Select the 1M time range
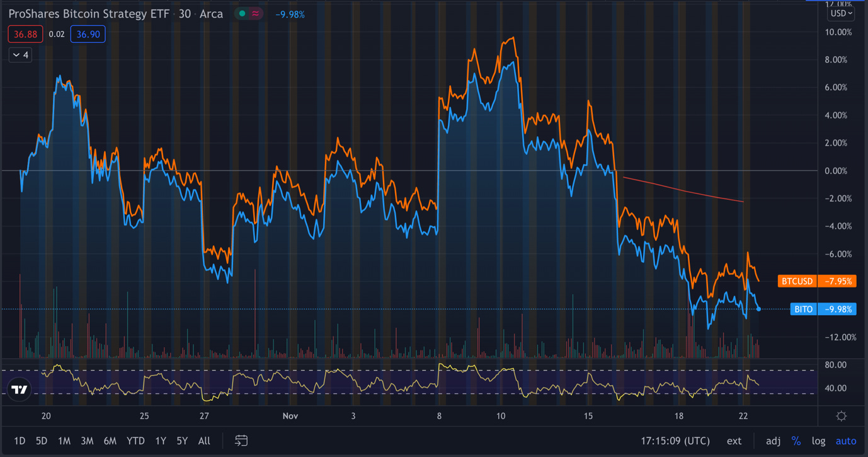The width and height of the screenshot is (868, 457). (x=64, y=441)
